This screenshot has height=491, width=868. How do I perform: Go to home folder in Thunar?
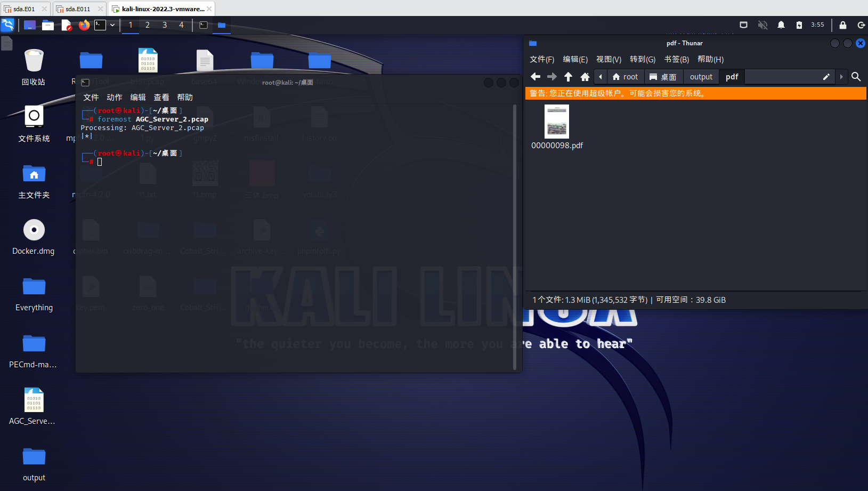click(585, 77)
